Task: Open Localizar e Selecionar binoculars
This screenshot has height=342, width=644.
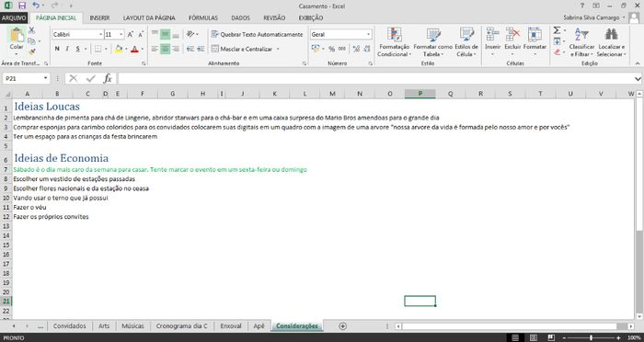Action: pos(611,42)
